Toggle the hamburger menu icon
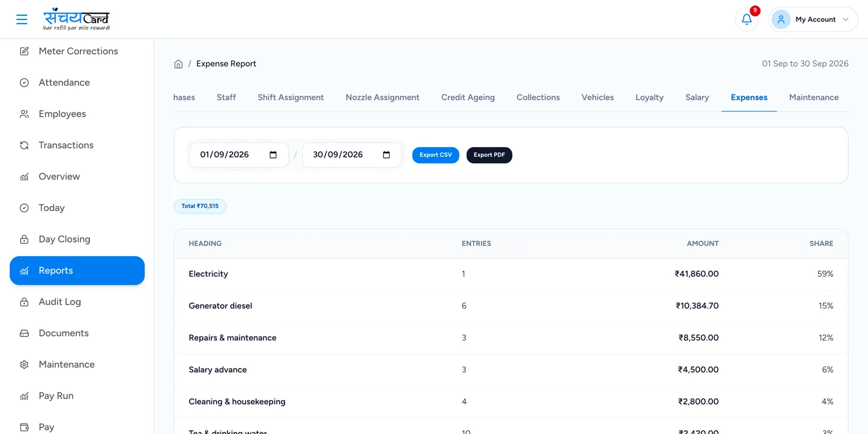 (22, 20)
